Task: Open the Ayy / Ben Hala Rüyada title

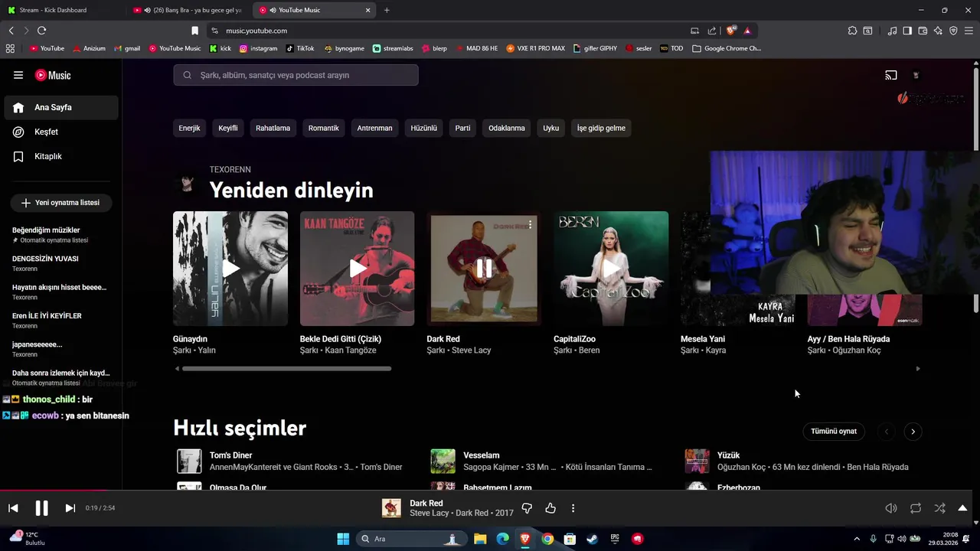Action: 848,339
